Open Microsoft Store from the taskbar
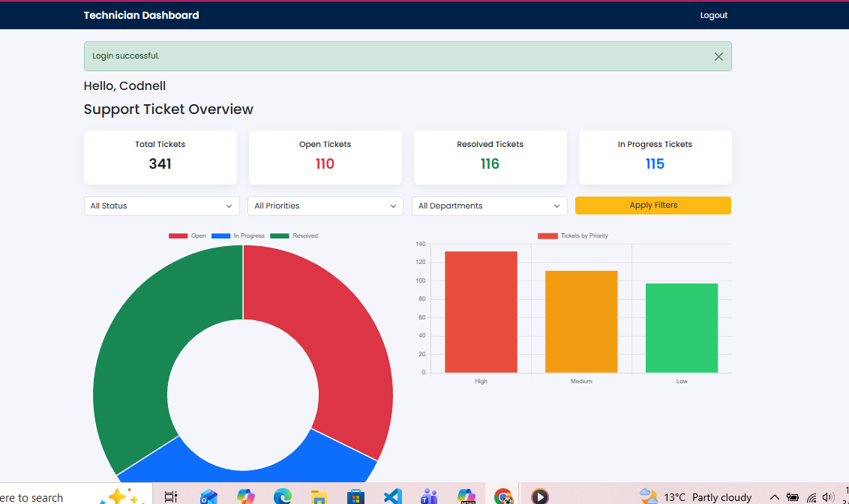849x504 pixels. (x=355, y=496)
